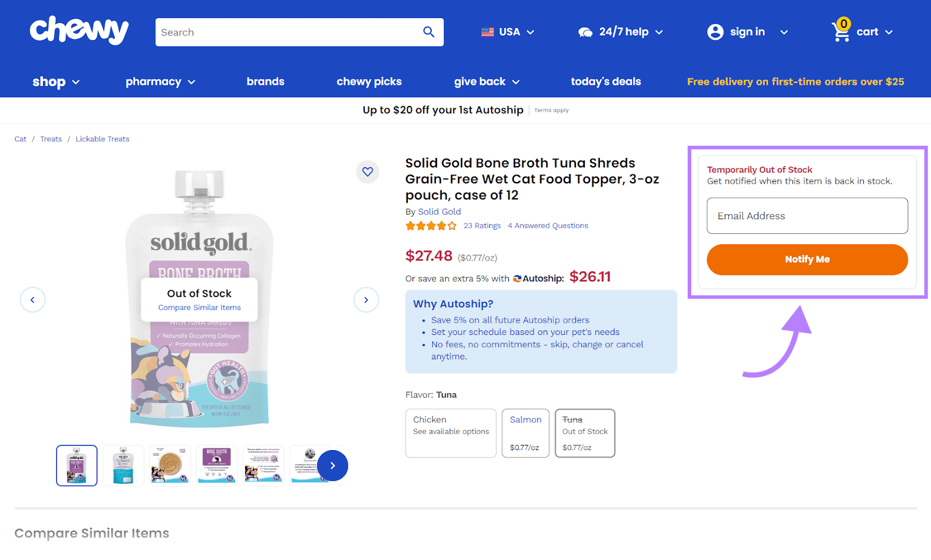Screen dimensions: 931x560
Task: Go to today's deals
Action: click(606, 82)
